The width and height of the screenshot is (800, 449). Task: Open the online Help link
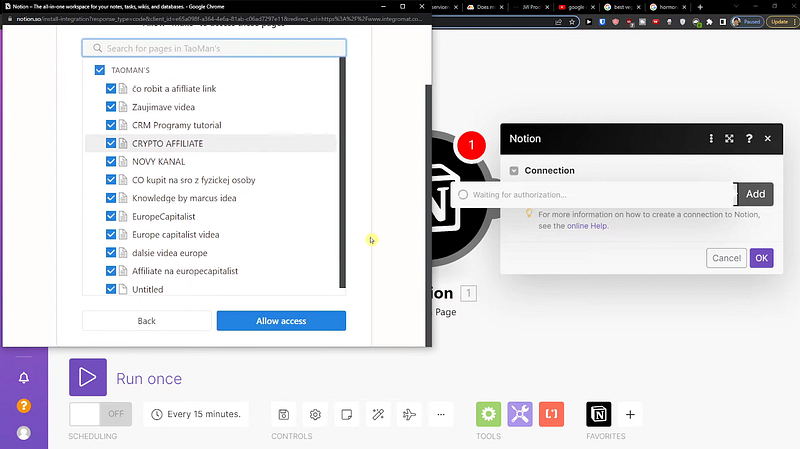pyautogui.click(x=587, y=226)
